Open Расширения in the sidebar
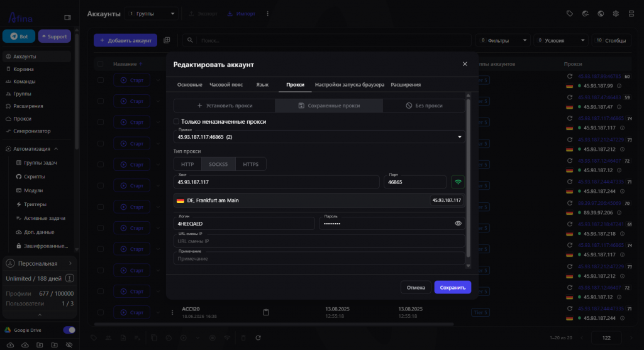The width and height of the screenshot is (644, 350). click(28, 106)
